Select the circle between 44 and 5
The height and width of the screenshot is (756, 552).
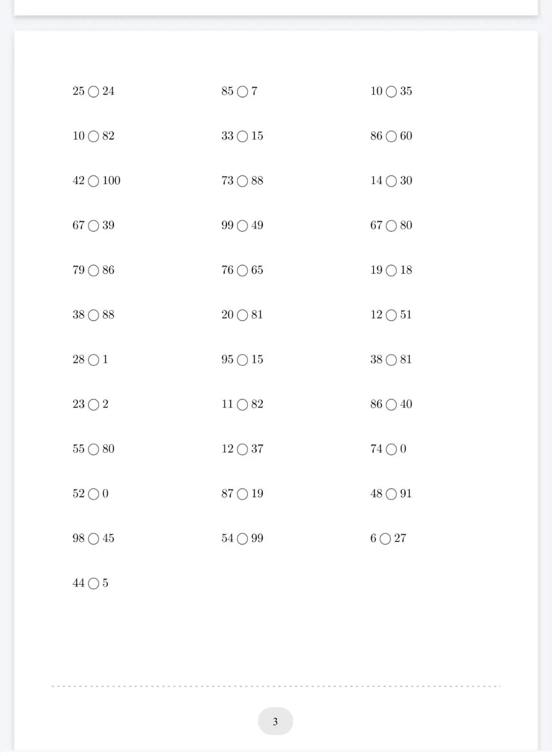tap(94, 584)
